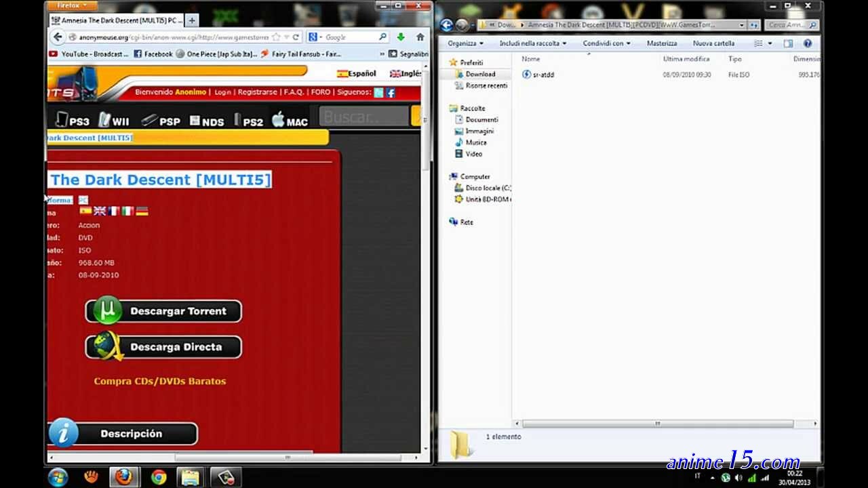Click in the Buscar search field

pyautogui.click(x=363, y=117)
